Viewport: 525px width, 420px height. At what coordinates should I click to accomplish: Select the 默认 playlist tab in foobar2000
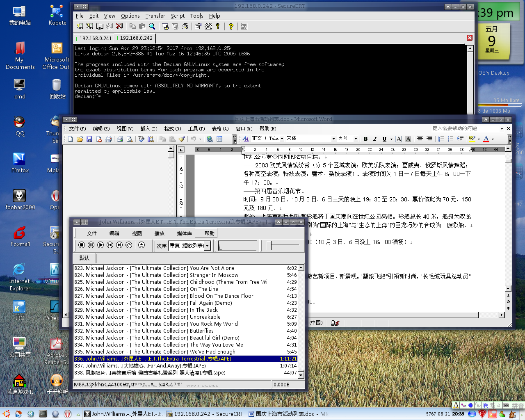pos(84,258)
